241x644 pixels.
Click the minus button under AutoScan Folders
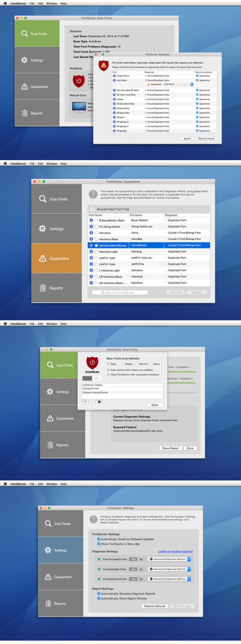pos(92,402)
